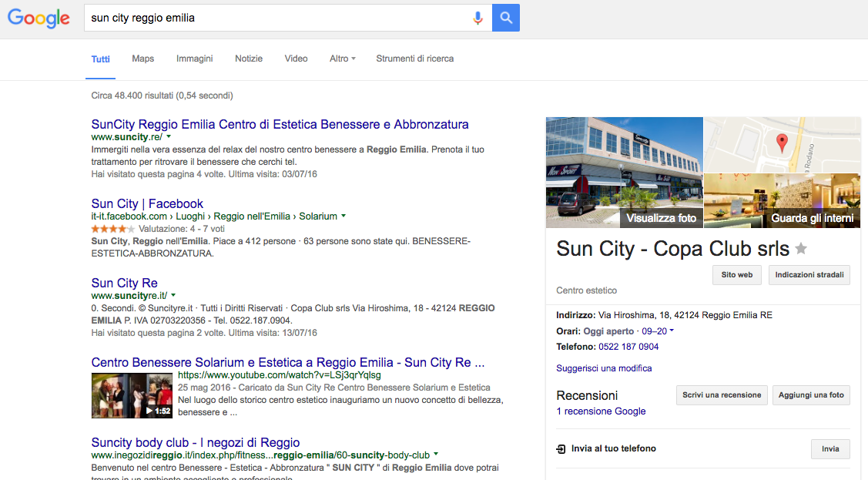Select the Tutti tab

pos(100,59)
